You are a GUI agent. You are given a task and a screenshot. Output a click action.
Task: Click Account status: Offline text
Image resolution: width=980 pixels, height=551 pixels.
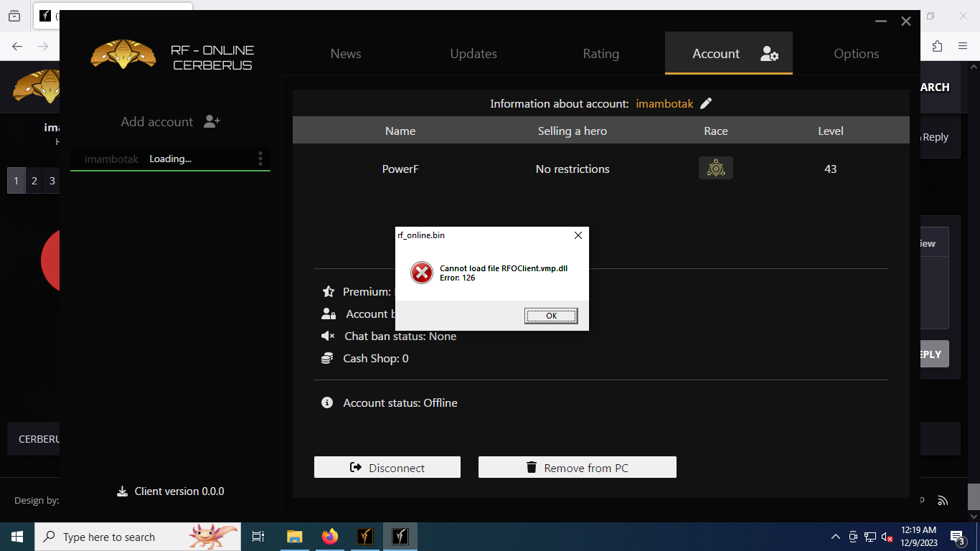[400, 403]
